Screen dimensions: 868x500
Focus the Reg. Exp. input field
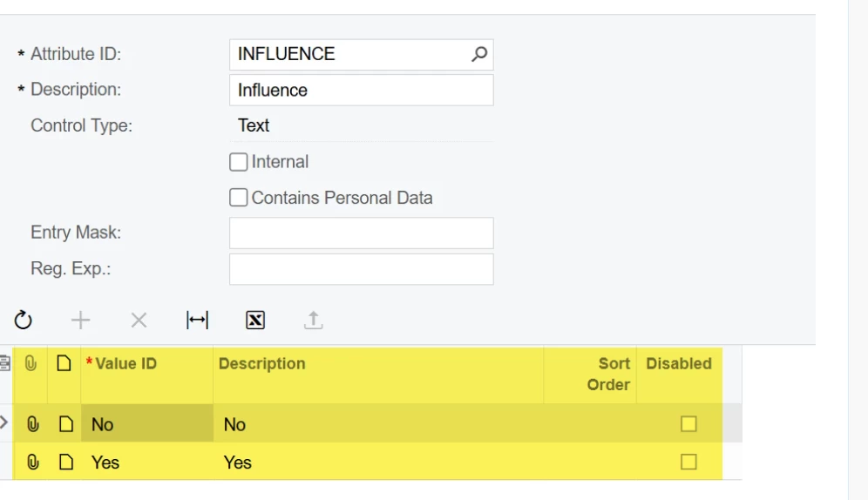pyautogui.click(x=361, y=269)
